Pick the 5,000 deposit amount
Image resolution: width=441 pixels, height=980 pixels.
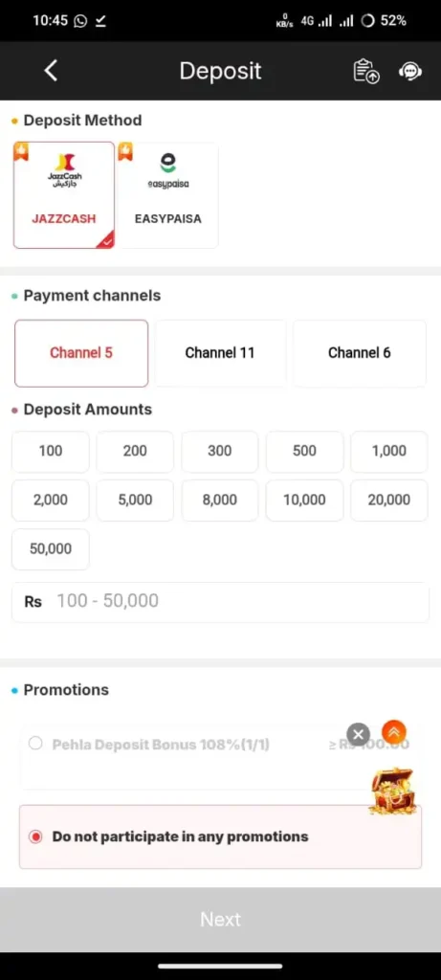click(x=135, y=500)
